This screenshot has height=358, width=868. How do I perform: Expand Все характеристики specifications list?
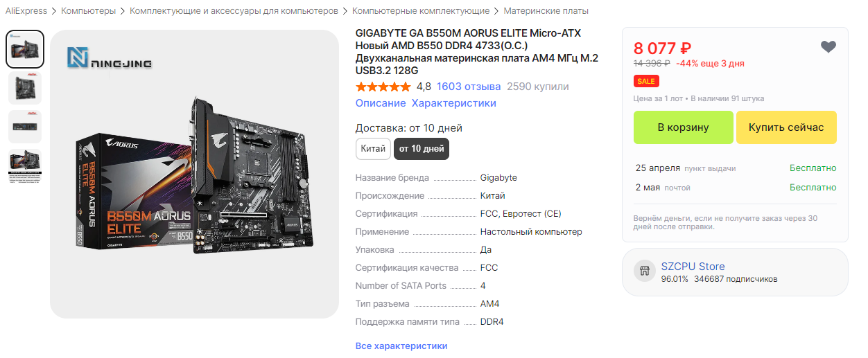point(401,346)
